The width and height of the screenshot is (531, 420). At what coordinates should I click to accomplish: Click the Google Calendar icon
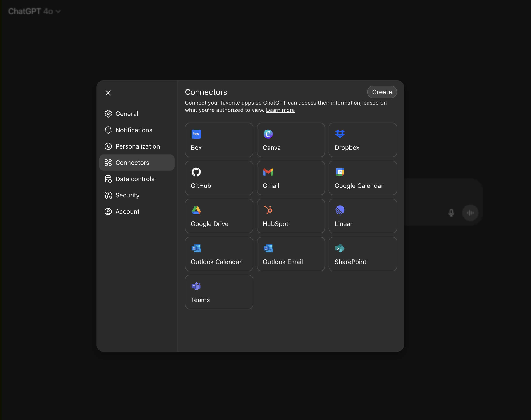(340, 172)
